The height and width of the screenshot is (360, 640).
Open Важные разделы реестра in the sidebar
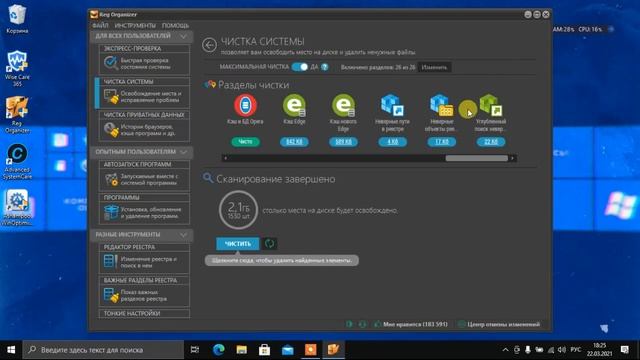(x=144, y=291)
